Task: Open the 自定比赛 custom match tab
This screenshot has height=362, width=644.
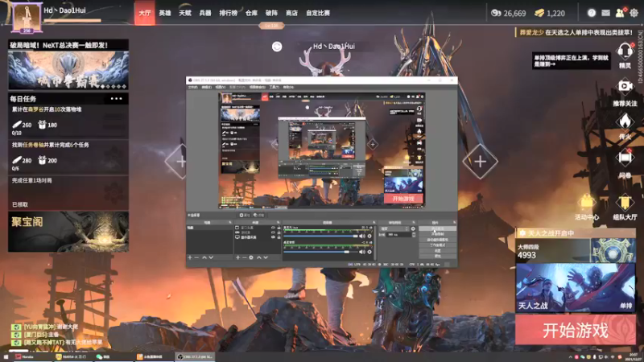Action: click(x=318, y=13)
